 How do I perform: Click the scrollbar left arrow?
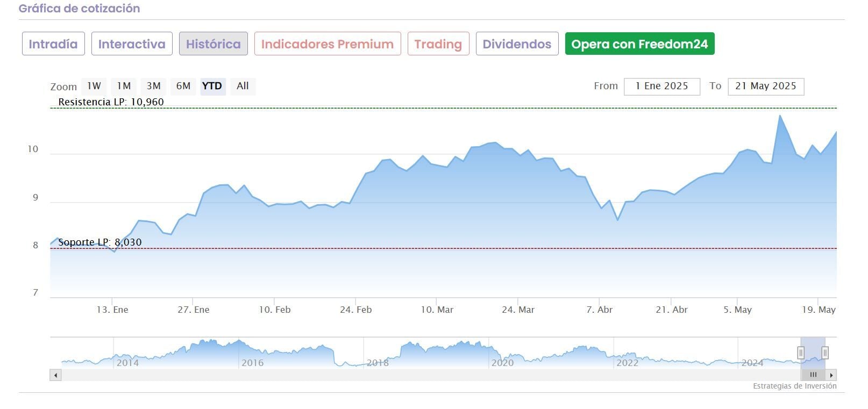[x=55, y=375]
